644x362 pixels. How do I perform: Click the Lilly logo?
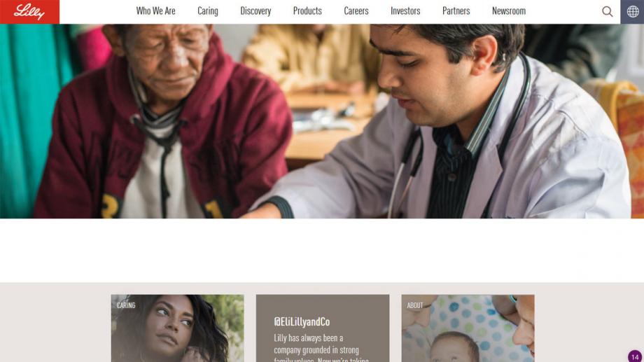tap(29, 11)
